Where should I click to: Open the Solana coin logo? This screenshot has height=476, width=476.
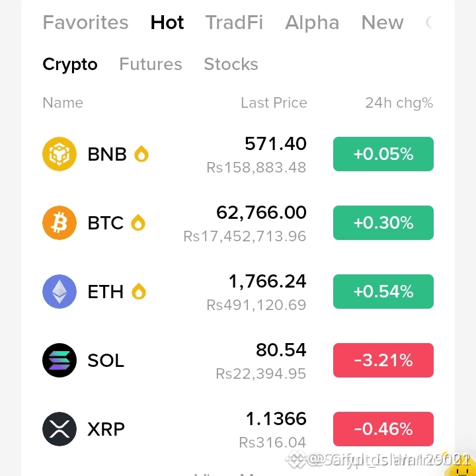[59, 360]
